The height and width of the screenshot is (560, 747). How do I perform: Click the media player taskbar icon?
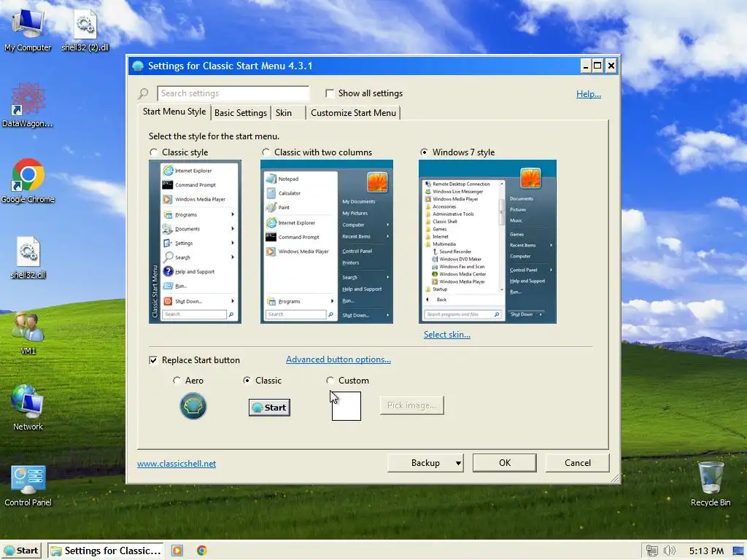click(177, 551)
